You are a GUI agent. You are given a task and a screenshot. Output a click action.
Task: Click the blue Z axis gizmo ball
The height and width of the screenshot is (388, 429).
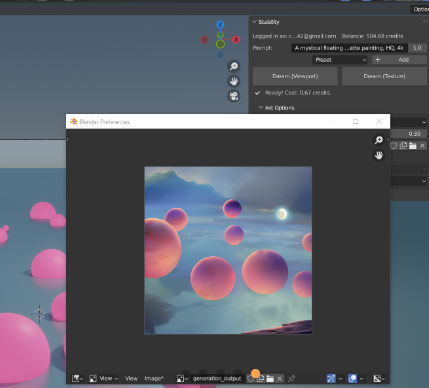tap(220, 24)
